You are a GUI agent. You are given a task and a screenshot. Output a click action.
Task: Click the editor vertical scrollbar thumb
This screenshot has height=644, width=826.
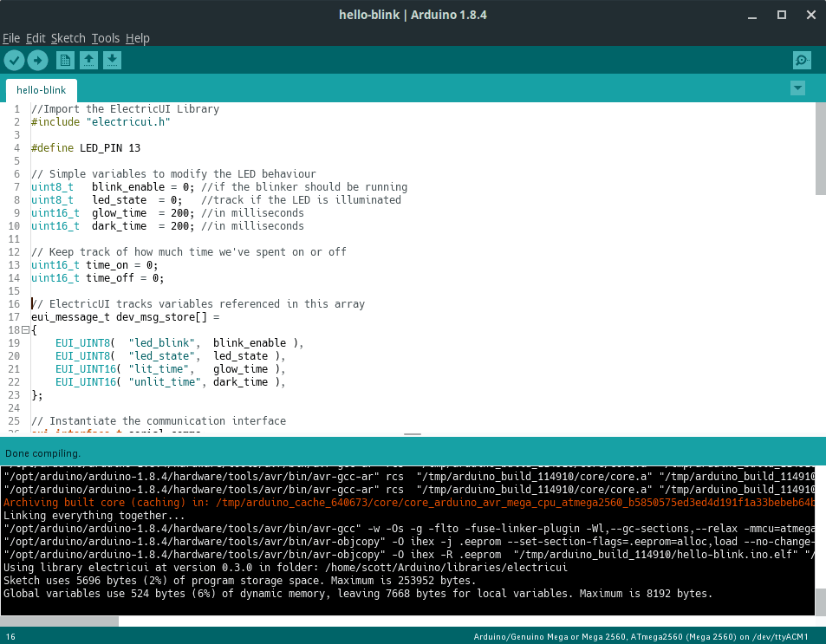tap(820, 149)
